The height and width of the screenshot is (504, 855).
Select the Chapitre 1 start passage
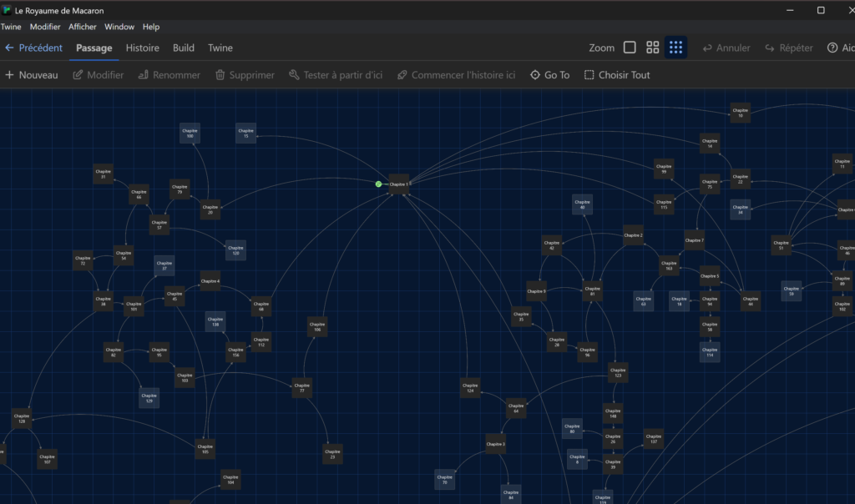pos(399,184)
